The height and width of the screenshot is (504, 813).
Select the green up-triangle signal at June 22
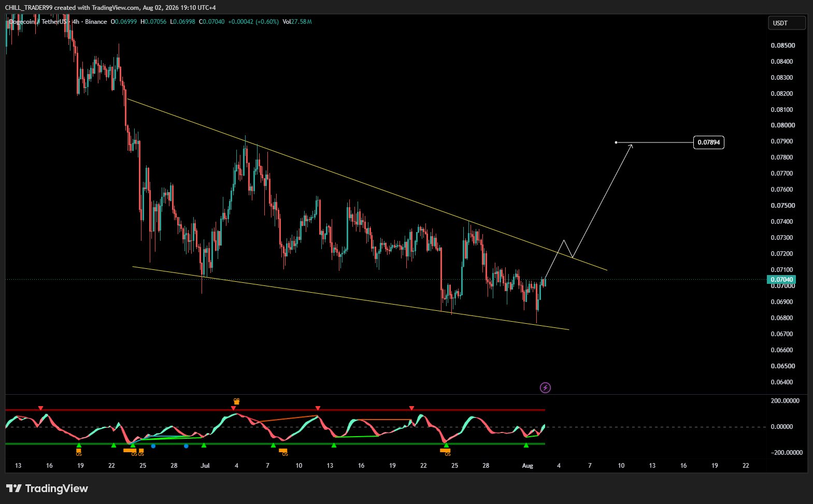click(x=113, y=445)
